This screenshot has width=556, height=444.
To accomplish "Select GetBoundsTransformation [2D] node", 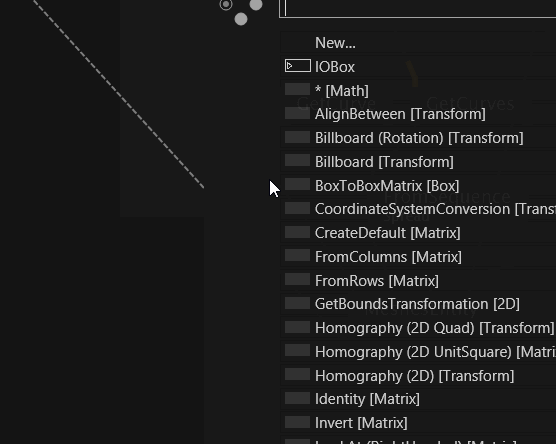I will click(417, 304).
